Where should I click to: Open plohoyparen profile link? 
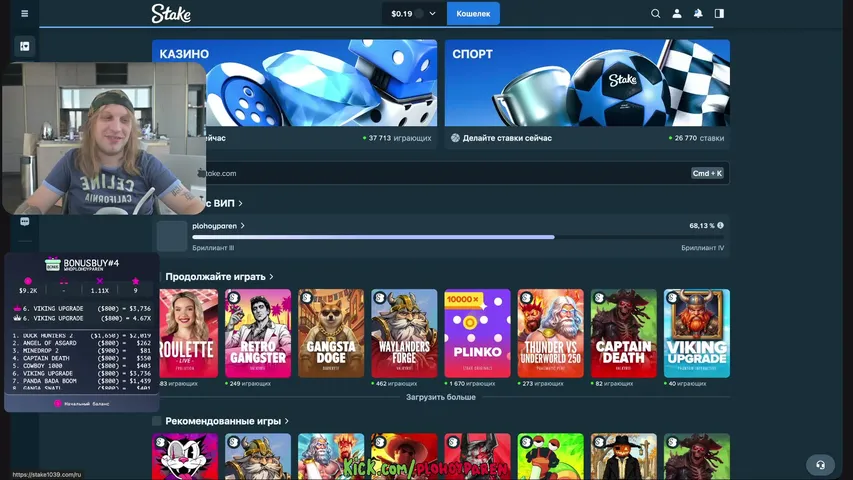(218, 226)
